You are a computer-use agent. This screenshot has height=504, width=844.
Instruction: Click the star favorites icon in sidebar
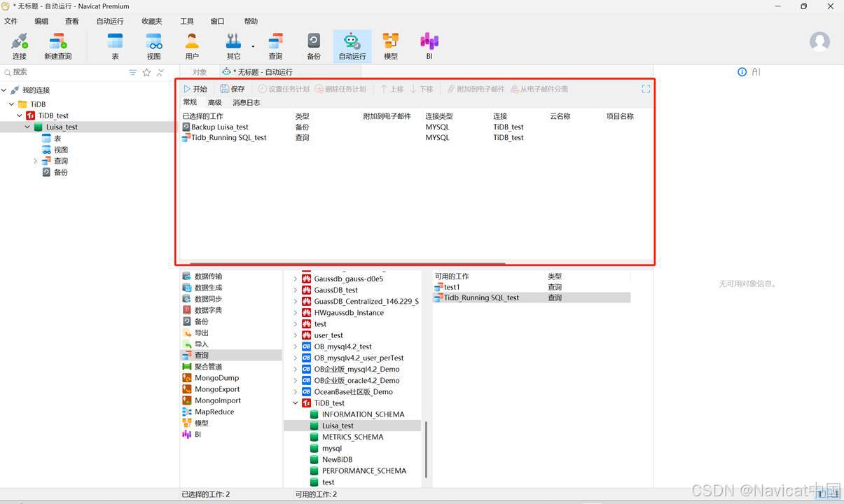146,72
